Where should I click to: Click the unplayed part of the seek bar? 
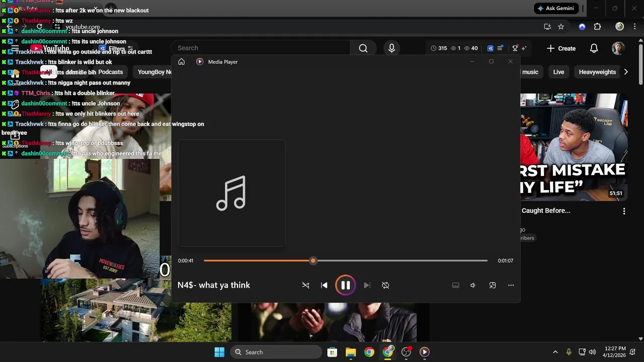pyautogui.click(x=401, y=260)
